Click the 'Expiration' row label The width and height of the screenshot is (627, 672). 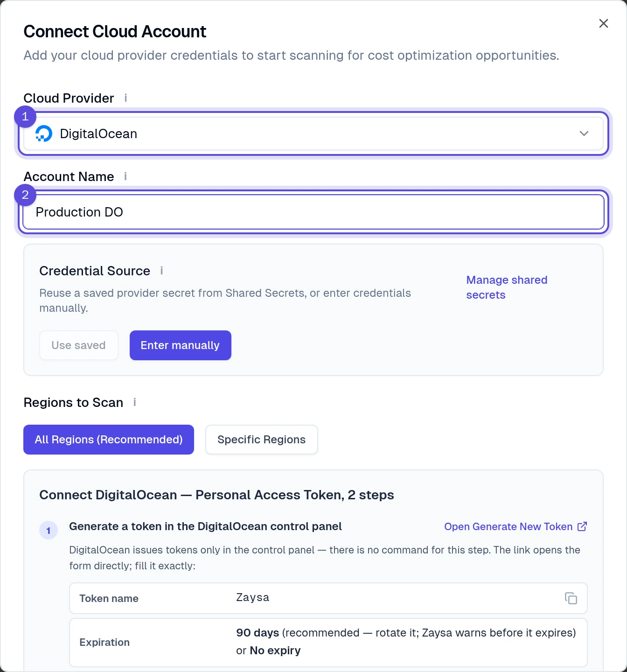(x=104, y=643)
